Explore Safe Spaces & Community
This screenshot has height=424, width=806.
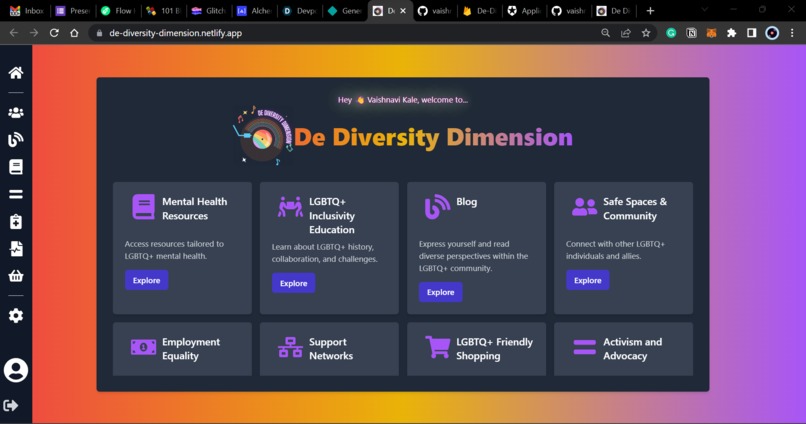[588, 280]
